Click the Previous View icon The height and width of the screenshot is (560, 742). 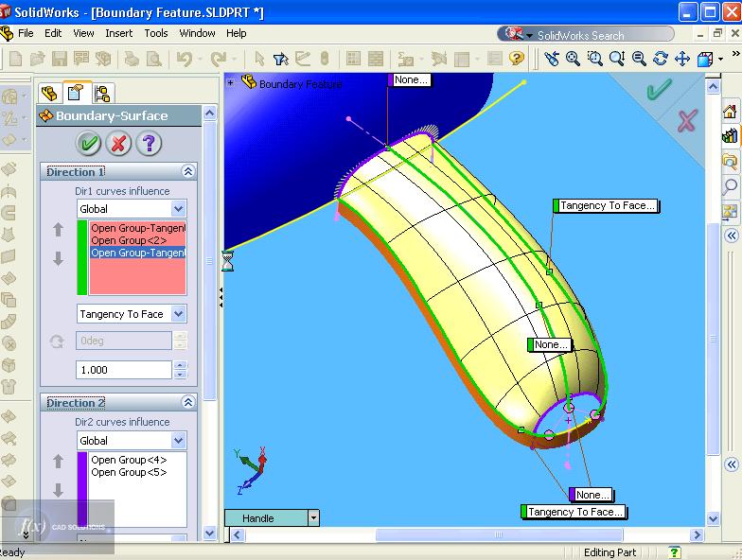[x=551, y=59]
